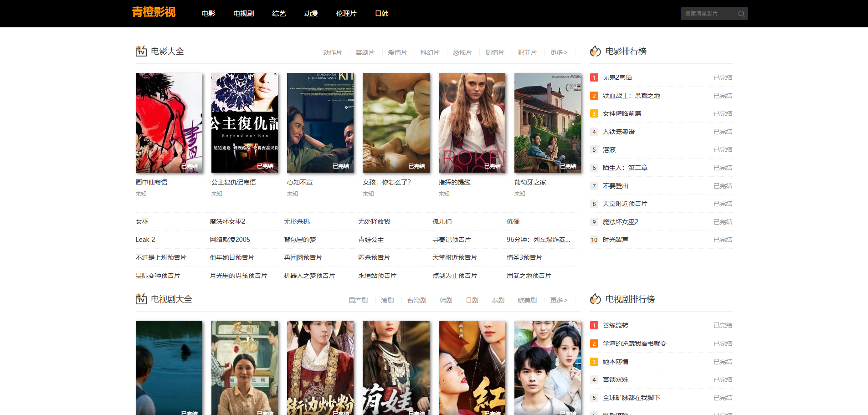Image resolution: width=868 pixels, height=415 pixels.
Task: Click the TV icon beside 电视剧大全
Action: point(141,299)
